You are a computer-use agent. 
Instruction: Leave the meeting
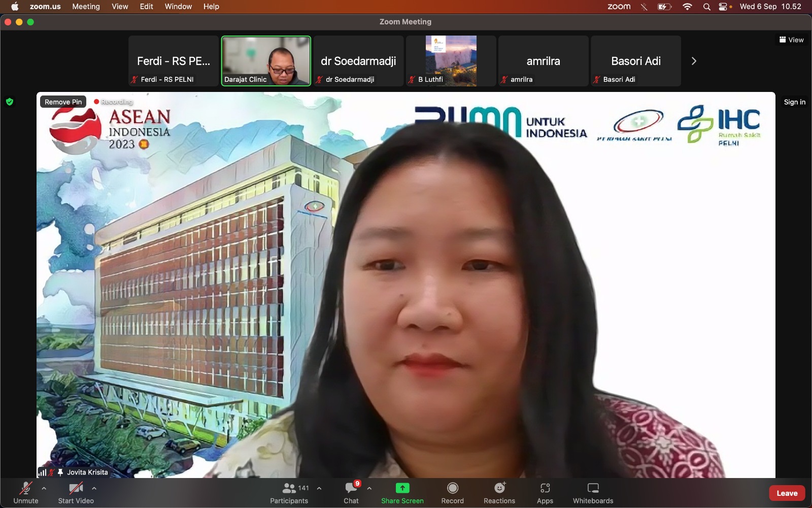[787, 493]
